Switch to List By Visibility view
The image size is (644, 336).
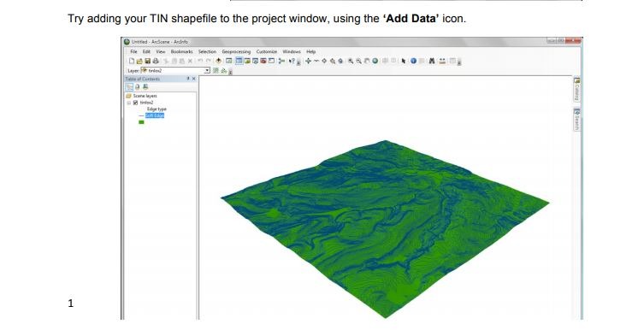coord(145,87)
